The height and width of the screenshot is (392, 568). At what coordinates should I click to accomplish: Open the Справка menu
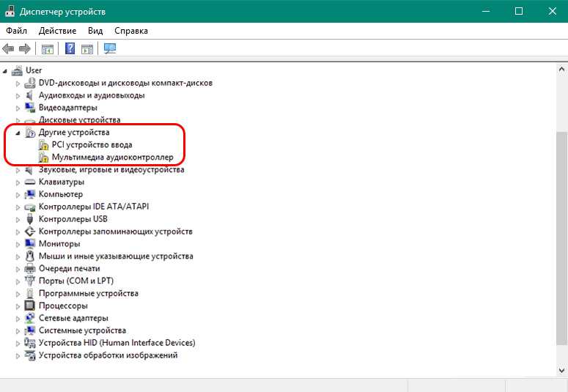pyautogui.click(x=131, y=31)
